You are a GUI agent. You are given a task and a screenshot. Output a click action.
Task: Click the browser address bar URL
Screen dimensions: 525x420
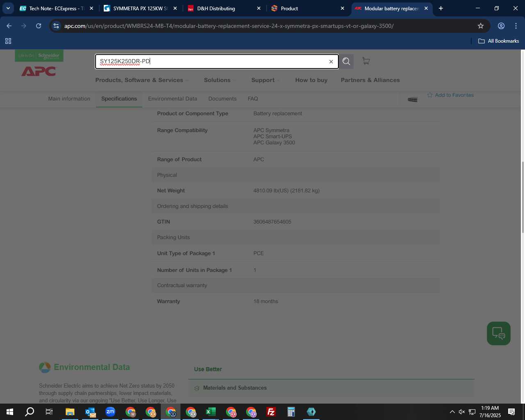[x=229, y=26]
